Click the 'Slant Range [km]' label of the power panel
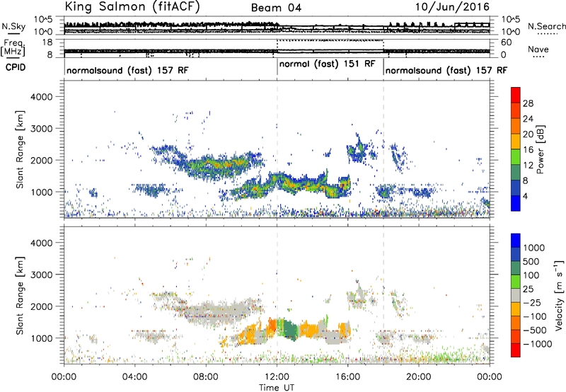566x392 pixels. 20,149
